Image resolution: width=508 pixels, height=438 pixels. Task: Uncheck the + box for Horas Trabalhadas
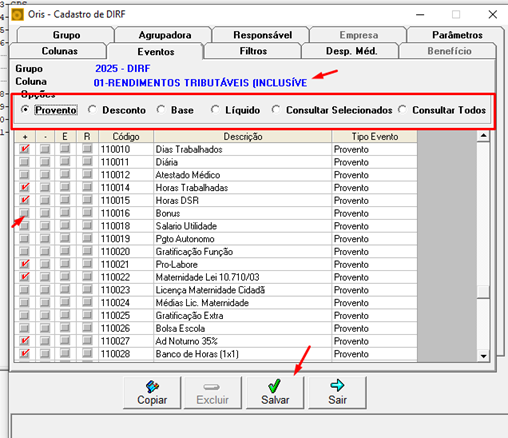(x=24, y=187)
